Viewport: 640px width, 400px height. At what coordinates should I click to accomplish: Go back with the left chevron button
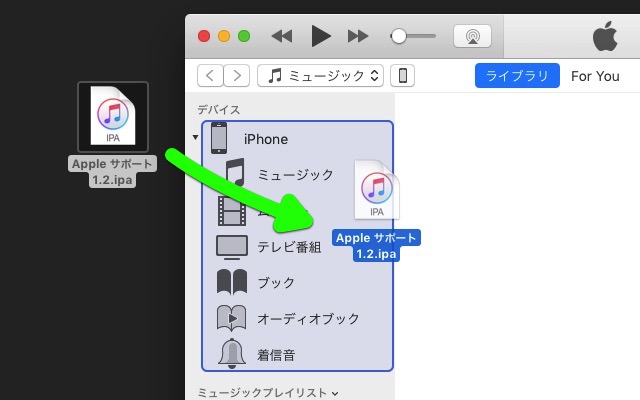(210, 76)
